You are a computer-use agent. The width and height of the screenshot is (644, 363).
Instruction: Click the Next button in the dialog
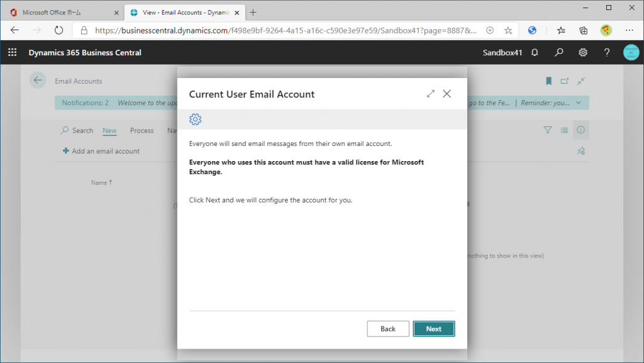coord(433,328)
